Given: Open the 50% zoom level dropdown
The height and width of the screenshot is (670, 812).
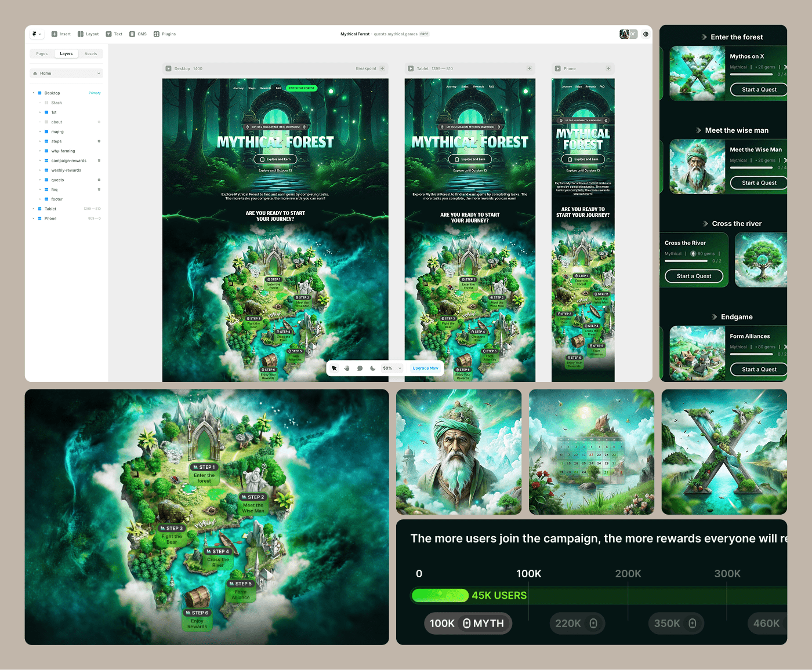Looking at the screenshot, I should click(x=392, y=368).
